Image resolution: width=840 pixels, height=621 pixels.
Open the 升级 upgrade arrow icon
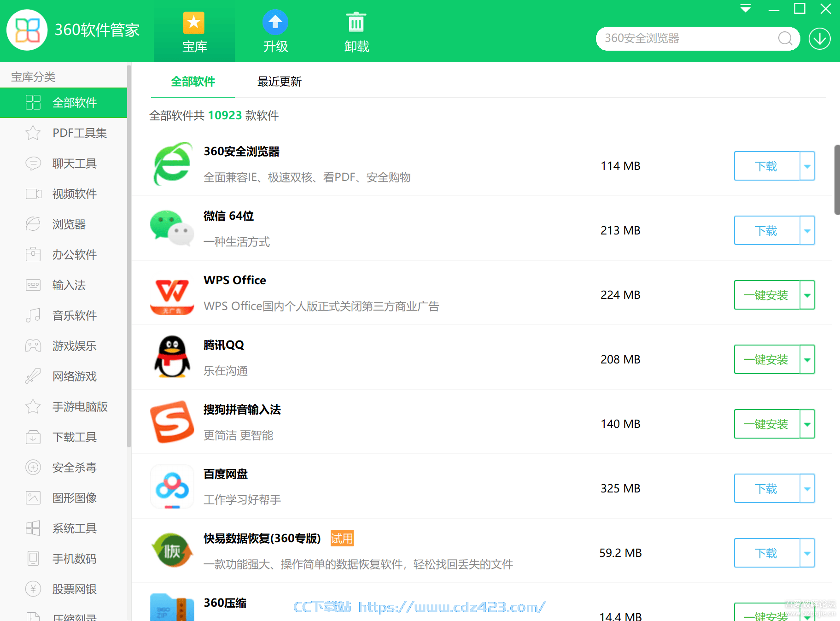pos(275,22)
